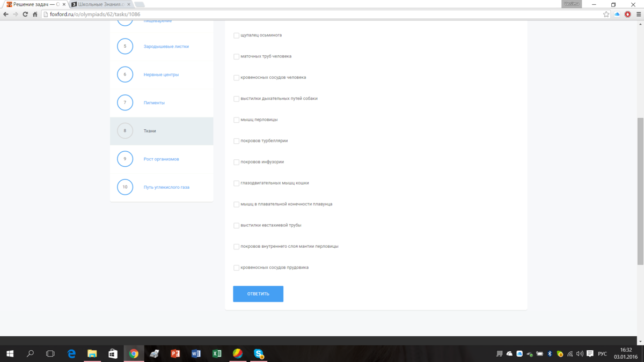Click the page vertical scrollbar thumb
Screen dimensions: 644x362
pyautogui.click(x=640, y=191)
